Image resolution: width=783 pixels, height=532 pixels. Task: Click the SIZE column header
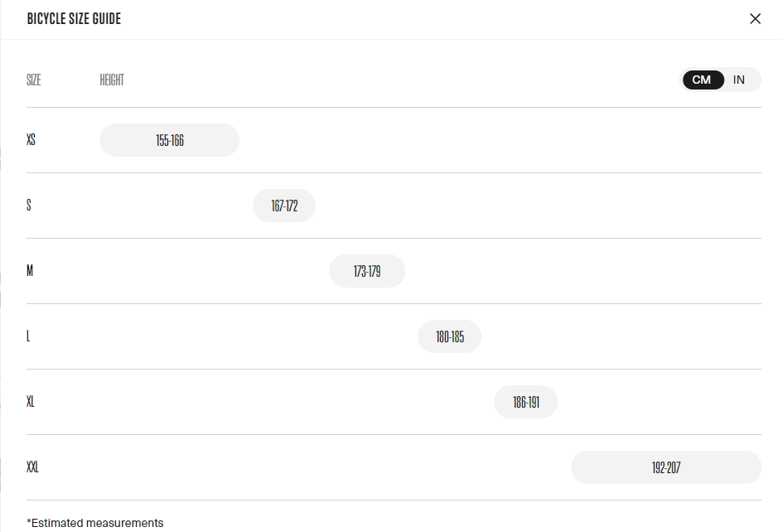[x=34, y=80]
